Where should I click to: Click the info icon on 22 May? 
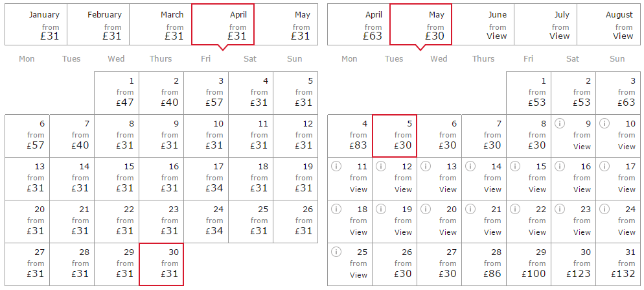point(515,209)
